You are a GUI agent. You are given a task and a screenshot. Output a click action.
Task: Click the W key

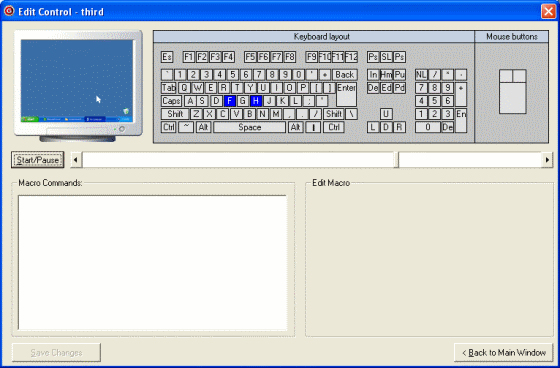198,88
